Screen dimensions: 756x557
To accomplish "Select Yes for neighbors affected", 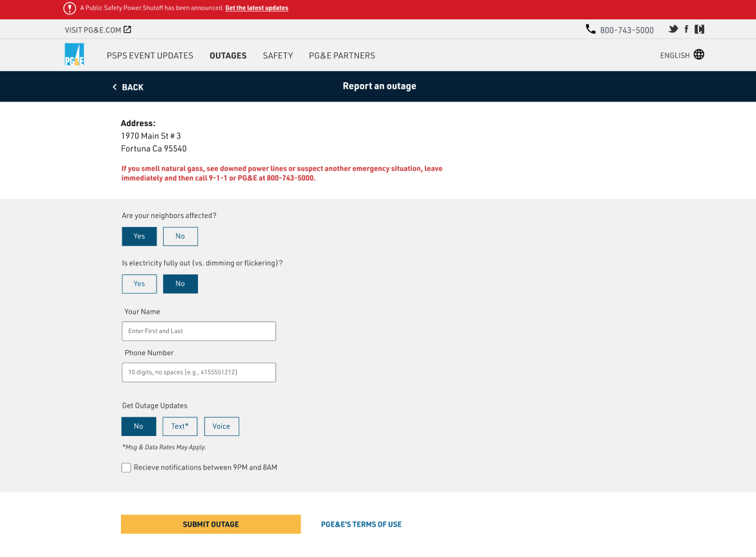I will (139, 236).
